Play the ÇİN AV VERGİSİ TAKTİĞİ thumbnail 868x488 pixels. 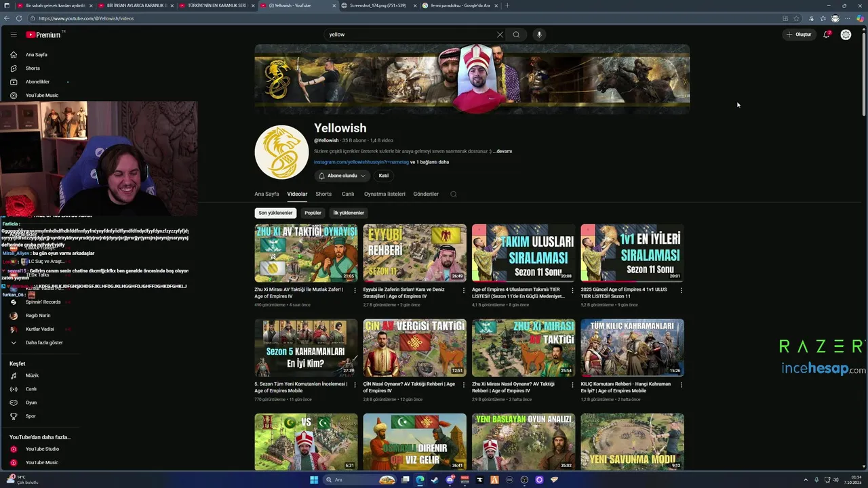[x=414, y=348]
